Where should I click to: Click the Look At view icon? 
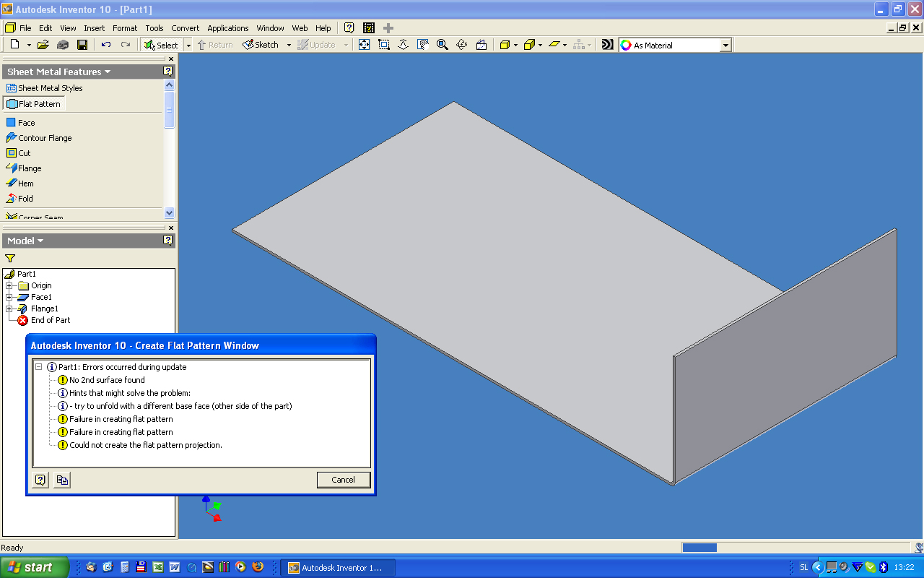click(x=481, y=45)
